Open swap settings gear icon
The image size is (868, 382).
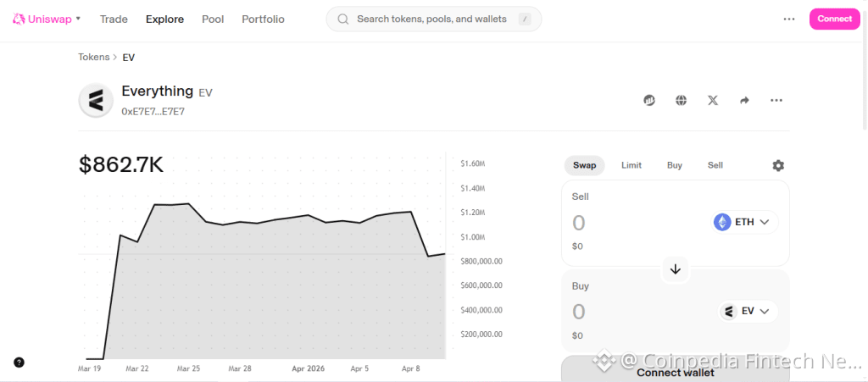point(778,166)
